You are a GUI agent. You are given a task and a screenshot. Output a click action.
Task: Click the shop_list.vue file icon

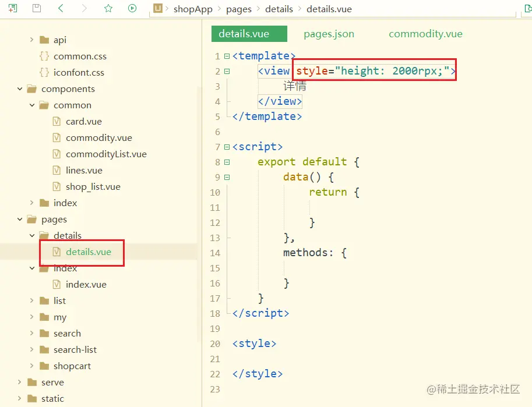pyautogui.click(x=57, y=186)
